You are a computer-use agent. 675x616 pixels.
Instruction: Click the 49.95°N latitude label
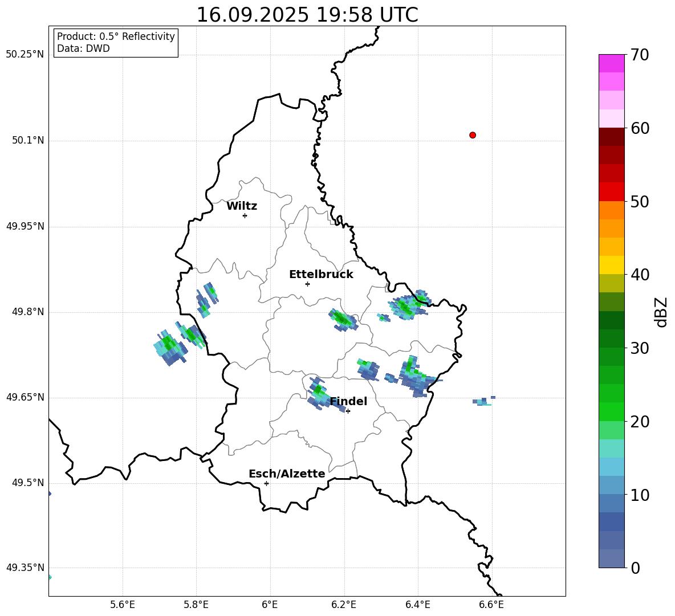[x=25, y=226]
